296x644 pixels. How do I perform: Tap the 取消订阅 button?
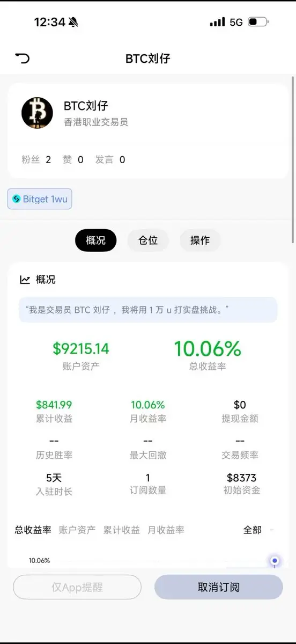219,587
